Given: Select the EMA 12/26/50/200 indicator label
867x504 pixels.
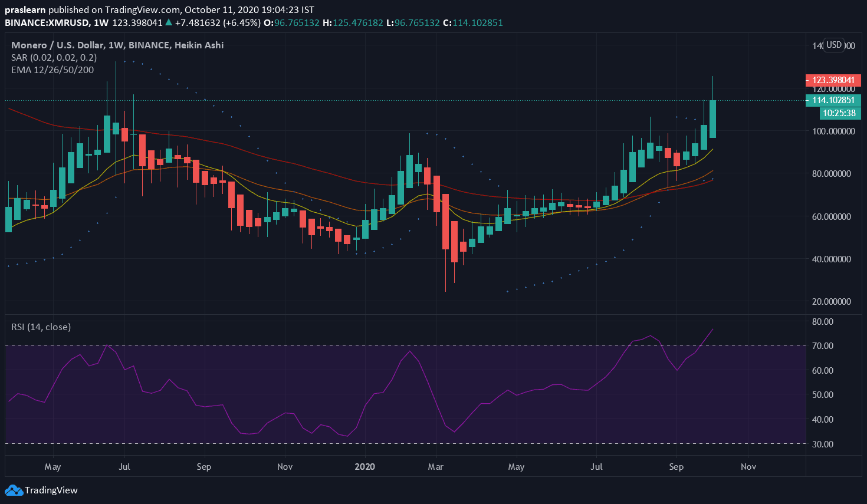Looking at the screenshot, I should click(x=52, y=70).
